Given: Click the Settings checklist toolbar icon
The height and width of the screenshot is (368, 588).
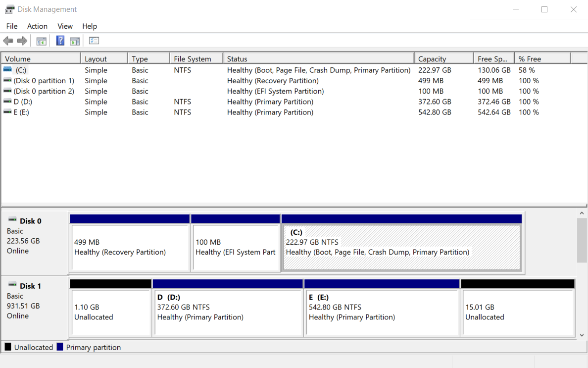Looking at the screenshot, I should click(x=94, y=41).
